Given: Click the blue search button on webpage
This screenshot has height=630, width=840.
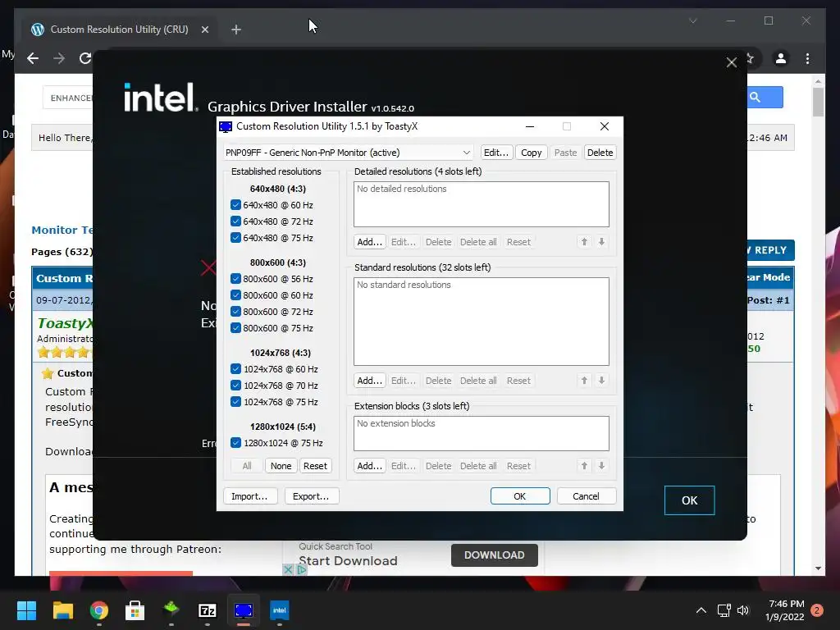Looking at the screenshot, I should click(765, 97).
